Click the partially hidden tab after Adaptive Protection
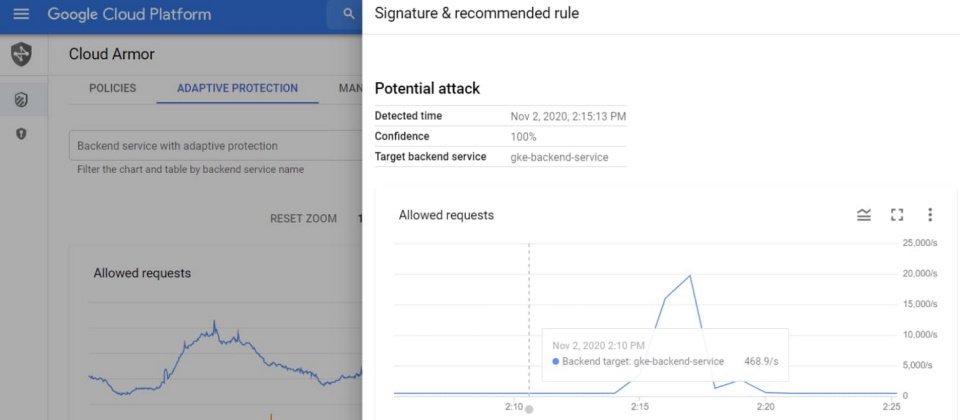Screen dimensions: 960x420 click(350, 88)
